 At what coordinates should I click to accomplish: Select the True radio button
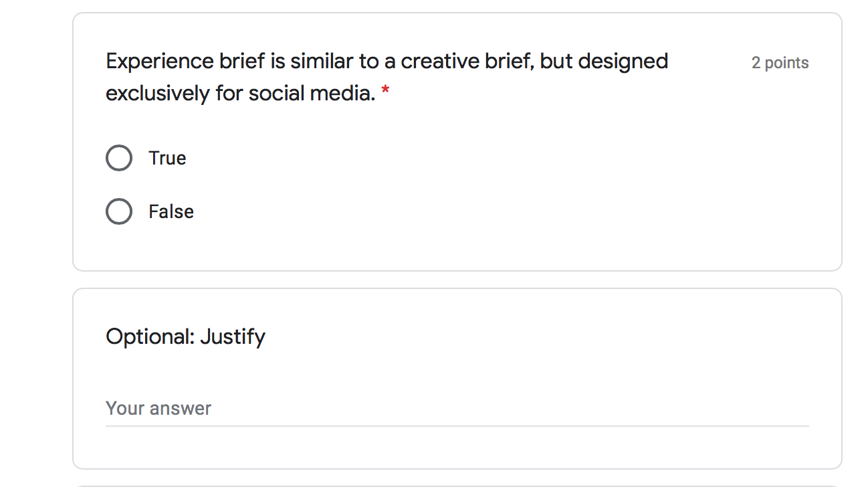[119, 158]
